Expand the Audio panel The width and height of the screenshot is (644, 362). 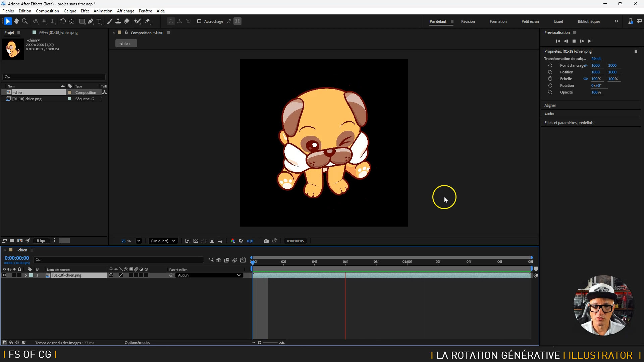click(x=549, y=114)
